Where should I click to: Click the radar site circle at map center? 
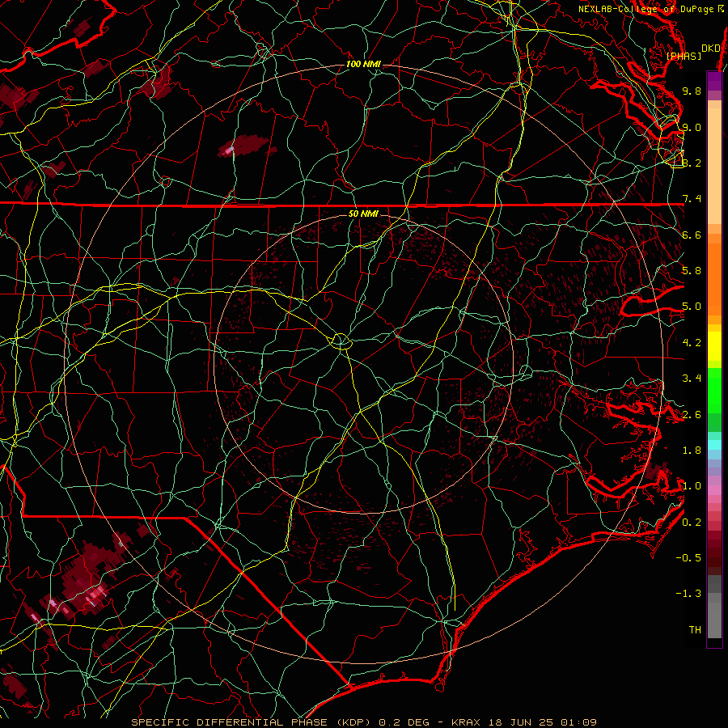[341, 341]
